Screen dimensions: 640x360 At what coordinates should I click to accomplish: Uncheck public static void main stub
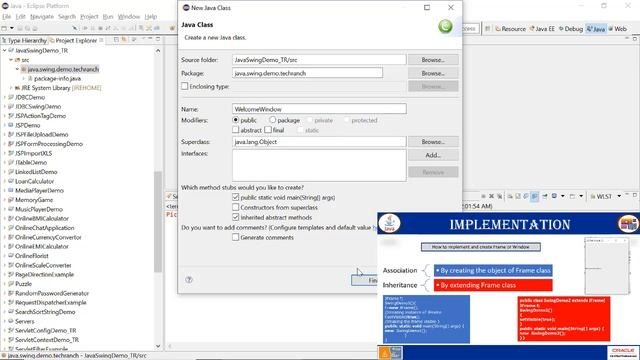click(236, 197)
